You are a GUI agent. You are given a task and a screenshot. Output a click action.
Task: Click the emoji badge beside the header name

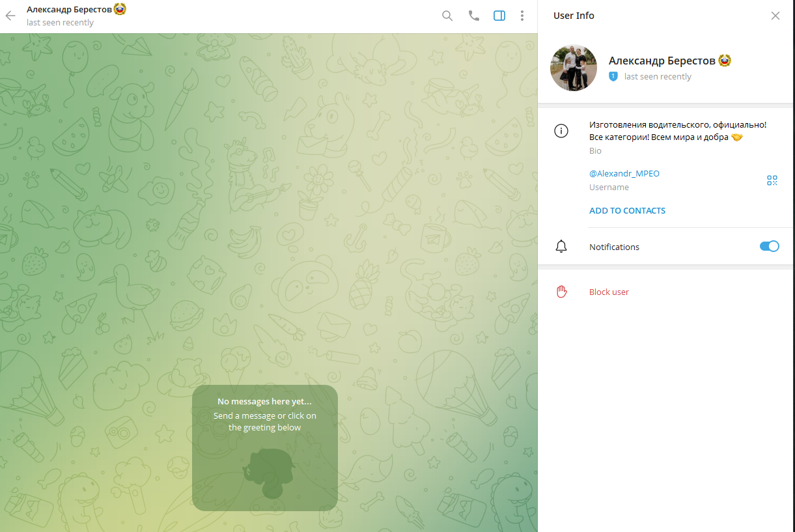(119, 9)
